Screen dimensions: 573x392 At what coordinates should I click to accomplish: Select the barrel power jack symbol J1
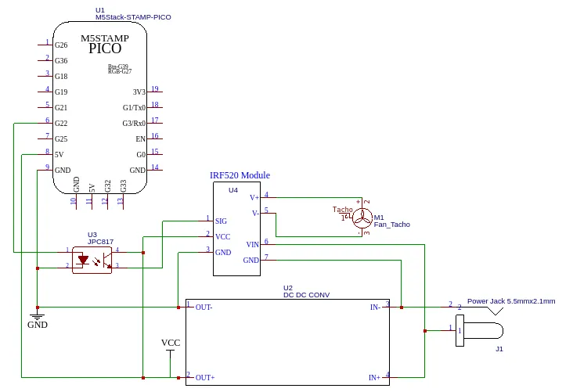[x=479, y=330]
